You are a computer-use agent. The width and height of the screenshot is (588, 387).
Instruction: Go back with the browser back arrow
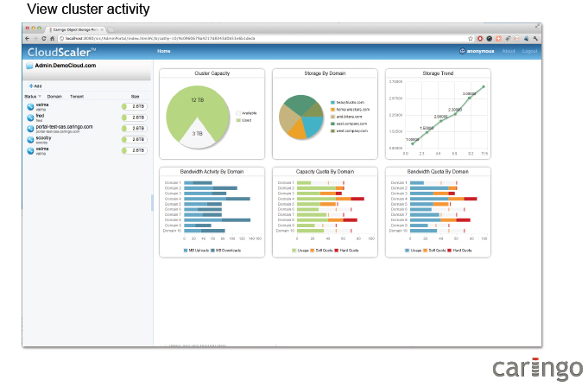[x=28, y=38]
